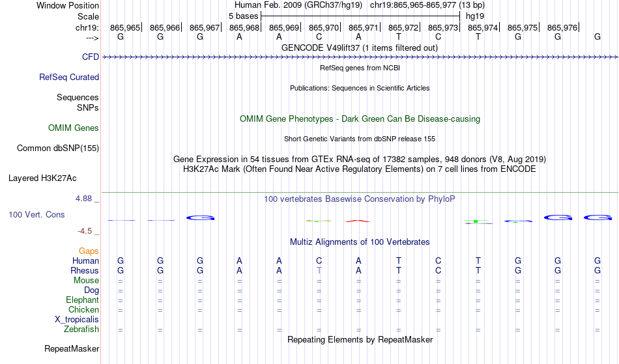
Task: Open the Layered H3K27Ac track label
Action: point(42,178)
